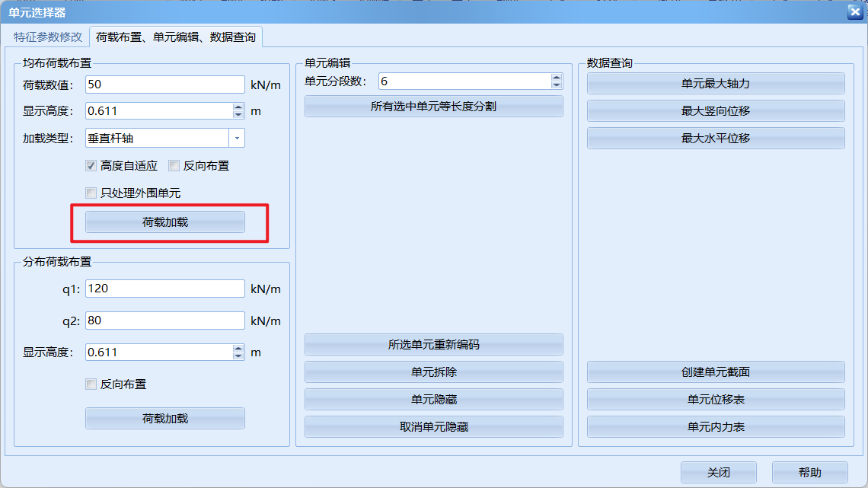Click the q1 load input field

[x=164, y=289]
